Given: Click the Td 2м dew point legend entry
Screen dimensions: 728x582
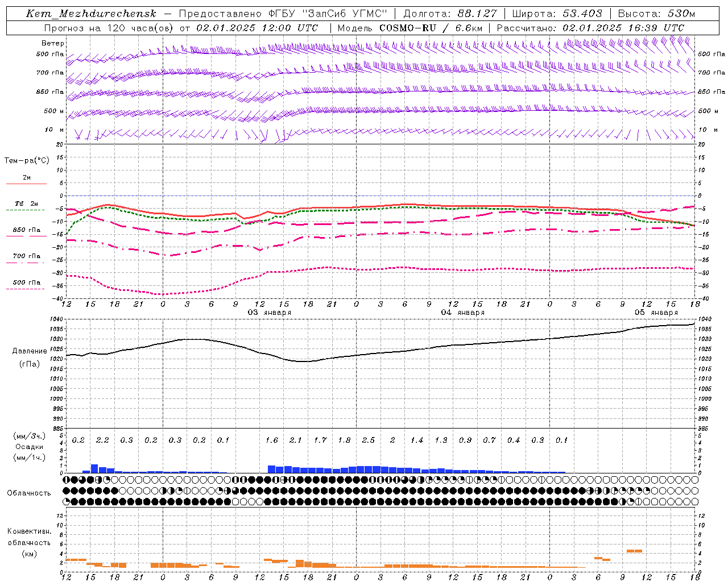Looking at the screenshot, I should (26, 203).
